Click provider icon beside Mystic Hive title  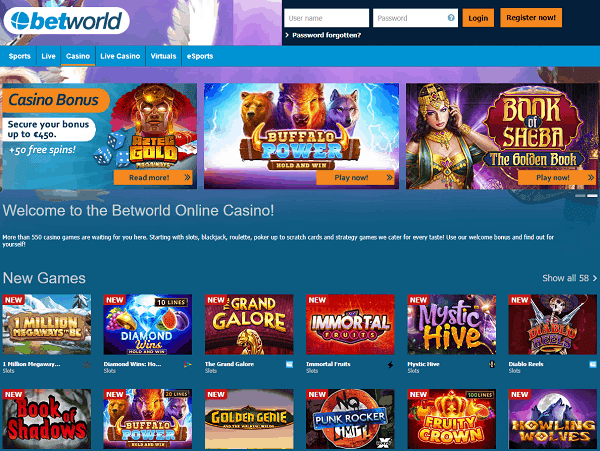point(492,364)
